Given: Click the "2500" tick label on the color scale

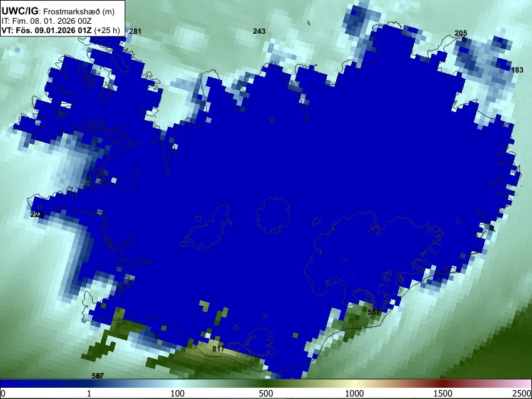Looking at the screenshot, I should point(522,393).
